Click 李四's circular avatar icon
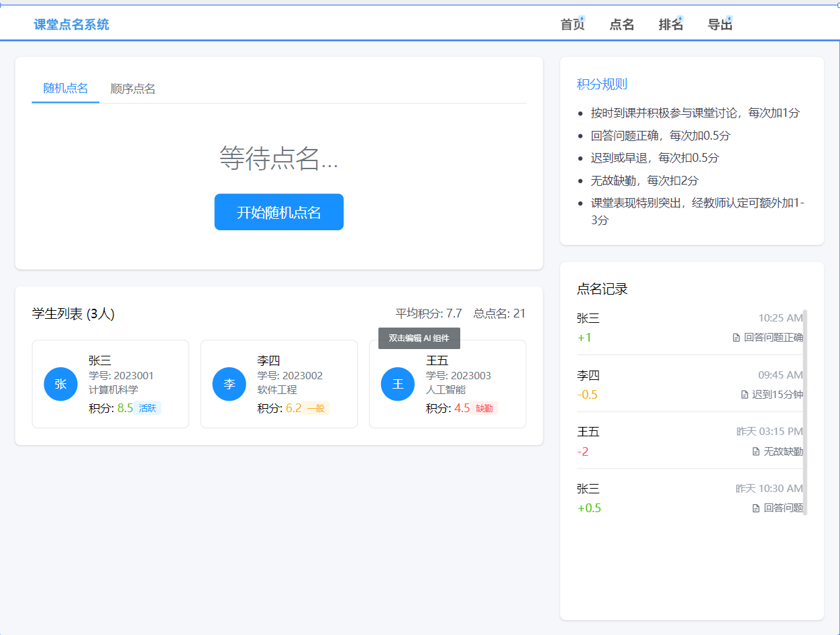Image resolution: width=840 pixels, height=635 pixels. click(229, 384)
